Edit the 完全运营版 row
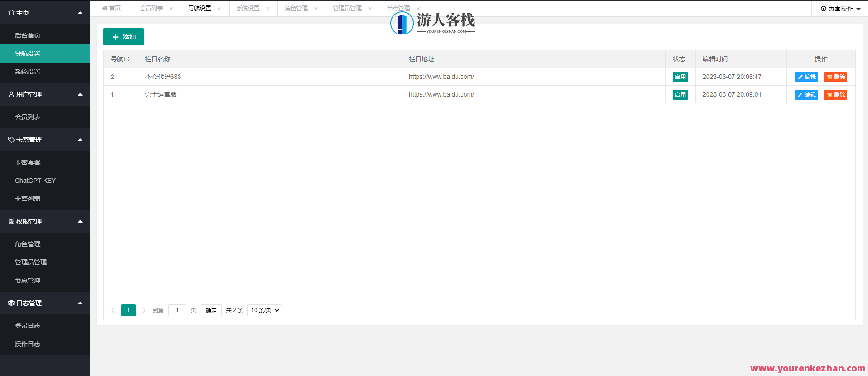 pyautogui.click(x=806, y=95)
